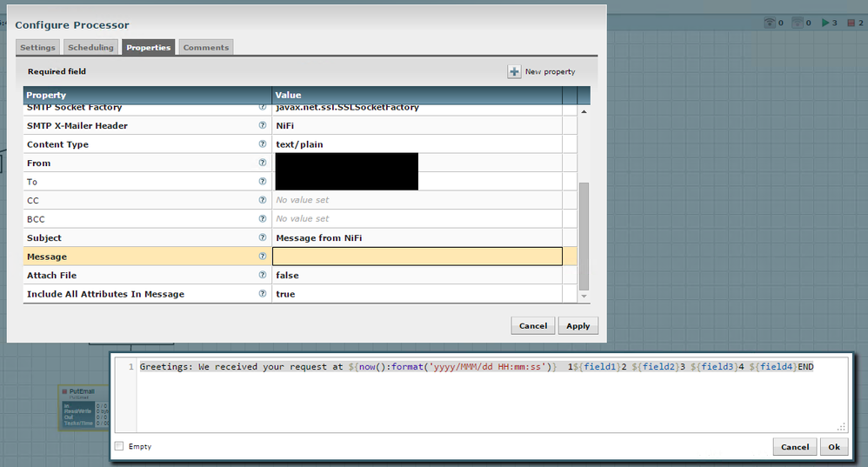Show help icon for Content Type
The height and width of the screenshot is (467, 868).
263,143
